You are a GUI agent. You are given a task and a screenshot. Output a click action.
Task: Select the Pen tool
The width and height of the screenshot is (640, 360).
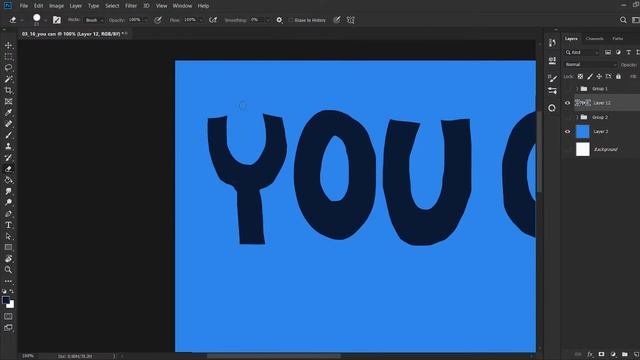coord(8,213)
